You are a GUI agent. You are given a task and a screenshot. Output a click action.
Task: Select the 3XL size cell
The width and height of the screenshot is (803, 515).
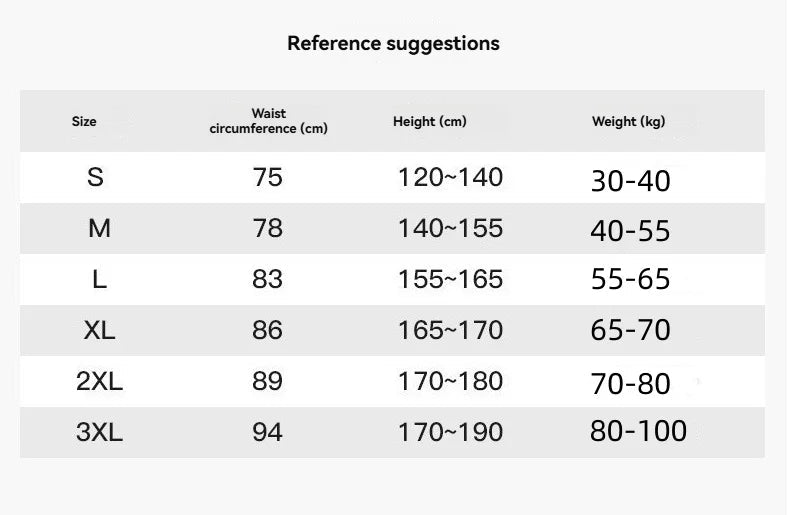pos(99,432)
